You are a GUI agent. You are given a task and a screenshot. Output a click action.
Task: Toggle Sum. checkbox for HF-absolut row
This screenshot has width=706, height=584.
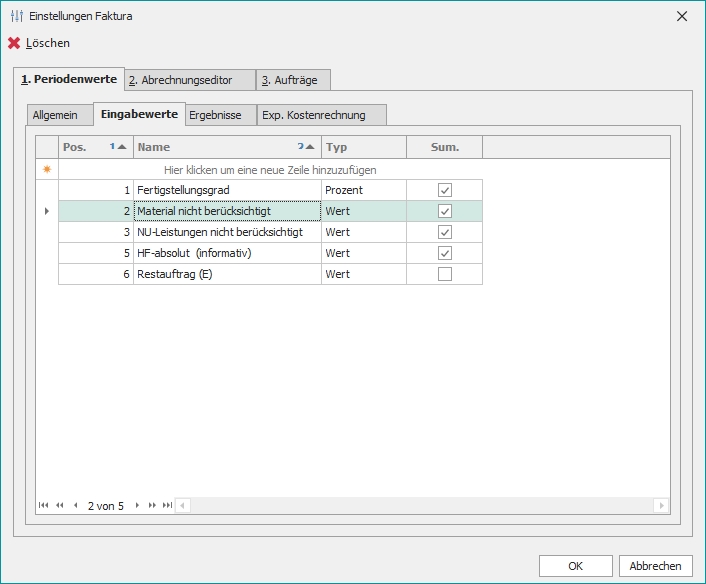pos(445,253)
